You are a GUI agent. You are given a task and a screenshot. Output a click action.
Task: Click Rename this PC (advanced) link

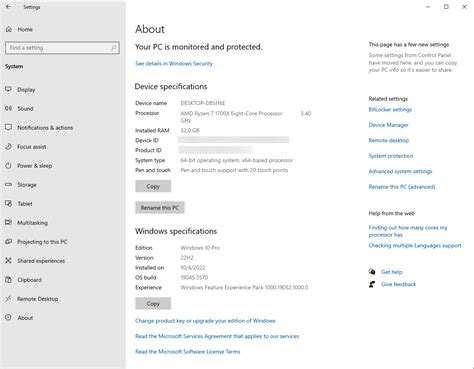402,187
